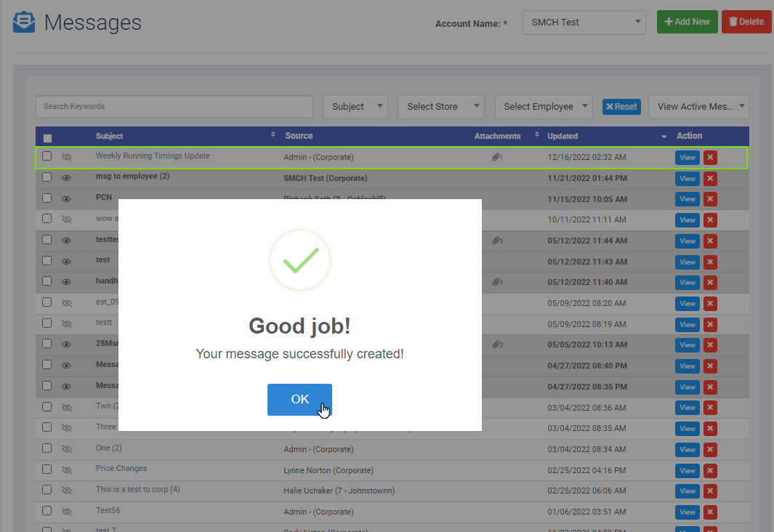Screen dimensions: 774x532
Task: Click the green Add New button
Action: pos(687,22)
